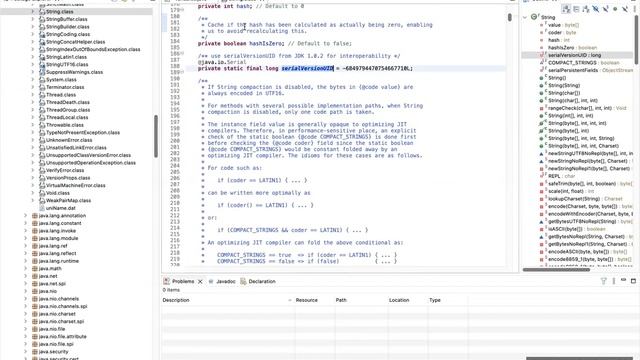Collapse the String class node in Outline
This screenshot has height=360, width=640.
(525, 17)
